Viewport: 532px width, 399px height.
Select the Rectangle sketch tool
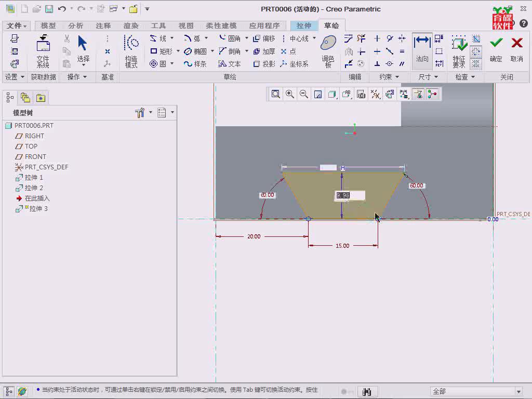click(161, 51)
